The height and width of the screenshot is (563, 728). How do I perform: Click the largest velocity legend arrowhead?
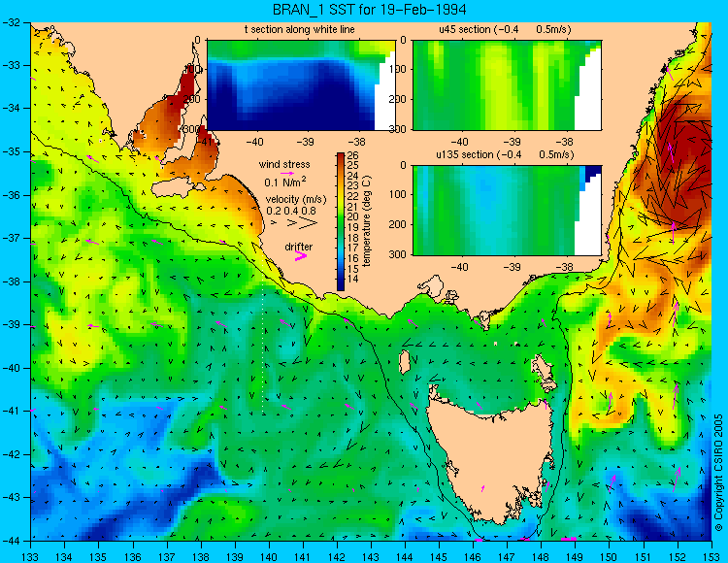pos(309,223)
